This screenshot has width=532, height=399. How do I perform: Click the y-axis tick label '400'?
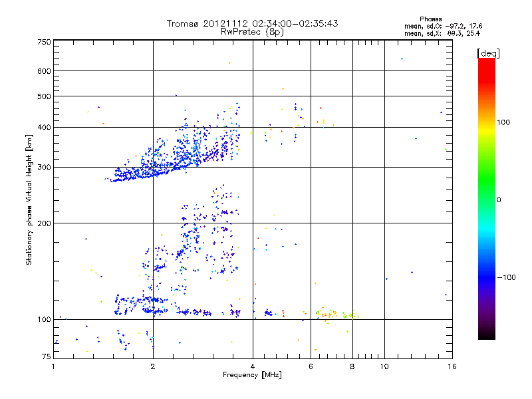[44, 128]
